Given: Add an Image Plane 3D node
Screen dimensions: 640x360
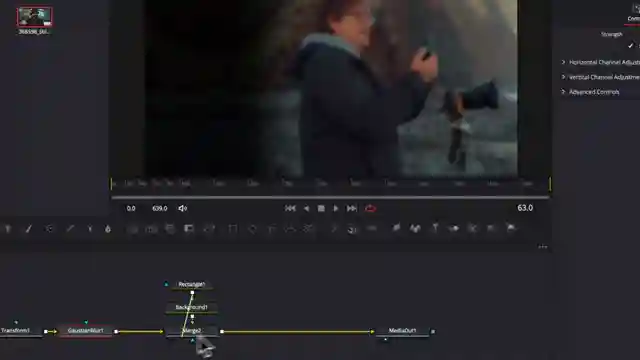Looking at the screenshot, I should pyautogui.click(x=396, y=229).
